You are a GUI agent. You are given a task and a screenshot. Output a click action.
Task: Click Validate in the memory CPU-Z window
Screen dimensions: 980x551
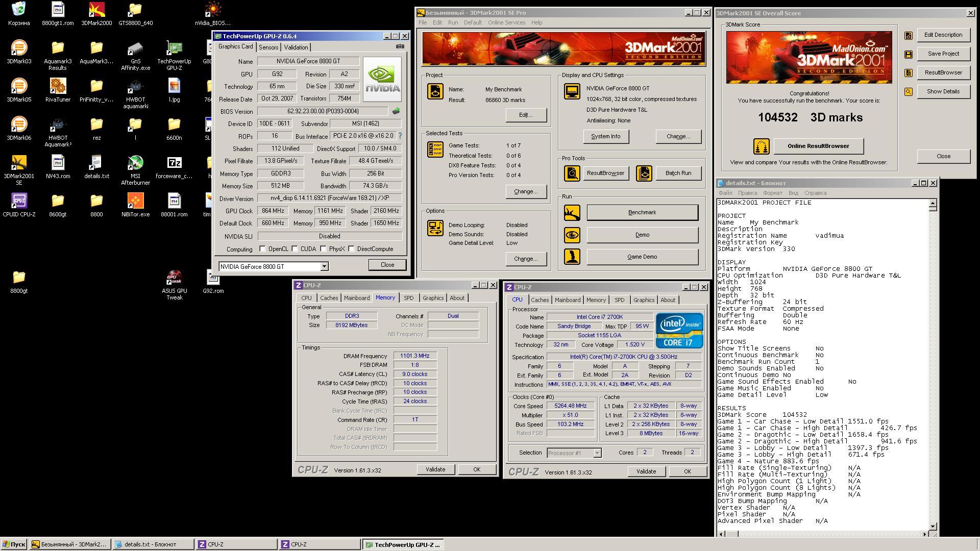coord(435,469)
